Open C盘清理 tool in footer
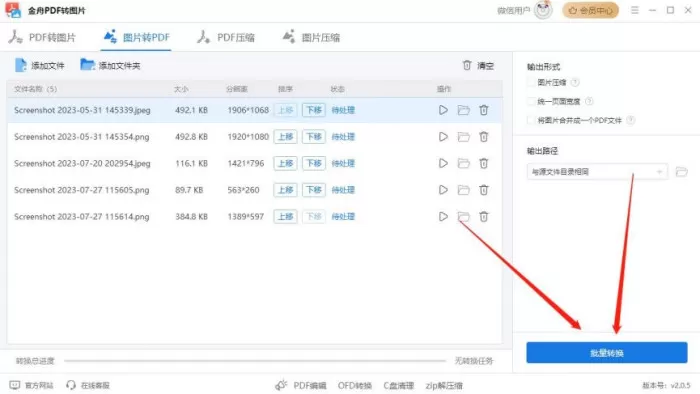This screenshot has width=700, height=394. click(x=398, y=386)
